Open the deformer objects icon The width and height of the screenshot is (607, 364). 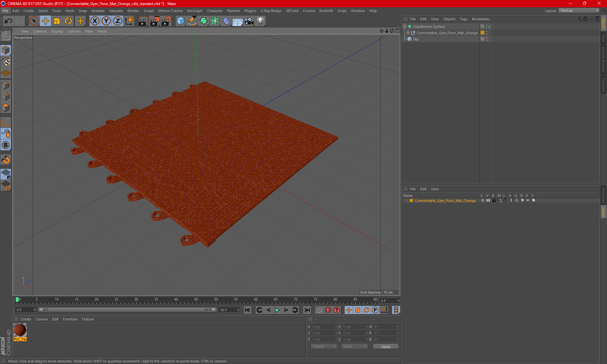pyautogui.click(x=226, y=21)
